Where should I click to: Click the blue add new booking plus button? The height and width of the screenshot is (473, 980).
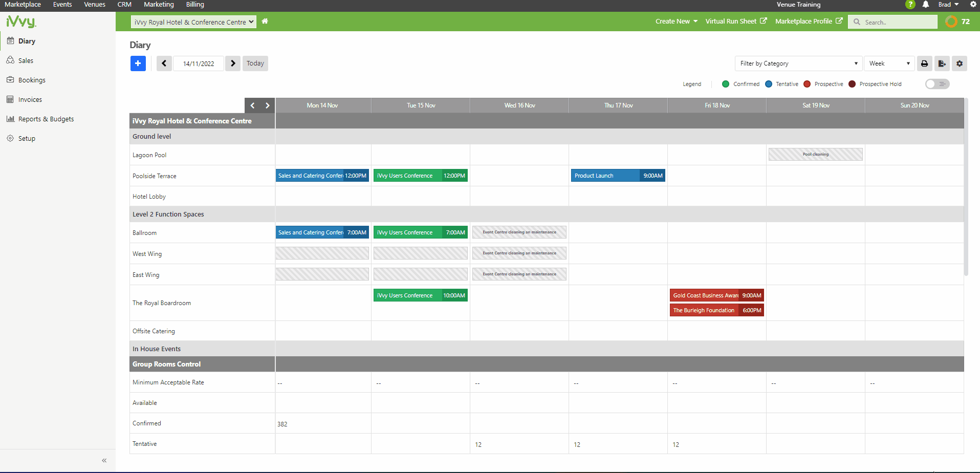(138, 63)
